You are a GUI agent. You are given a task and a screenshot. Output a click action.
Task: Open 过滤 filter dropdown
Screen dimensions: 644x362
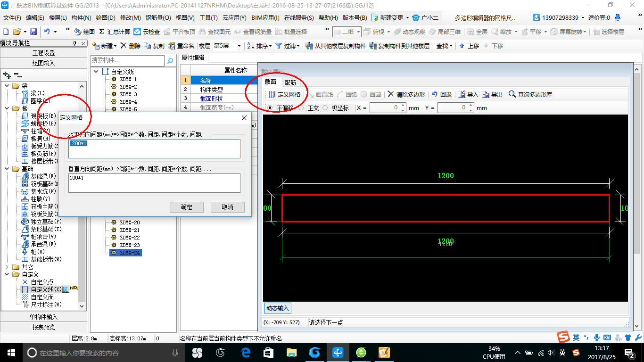click(x=287, y=46)
